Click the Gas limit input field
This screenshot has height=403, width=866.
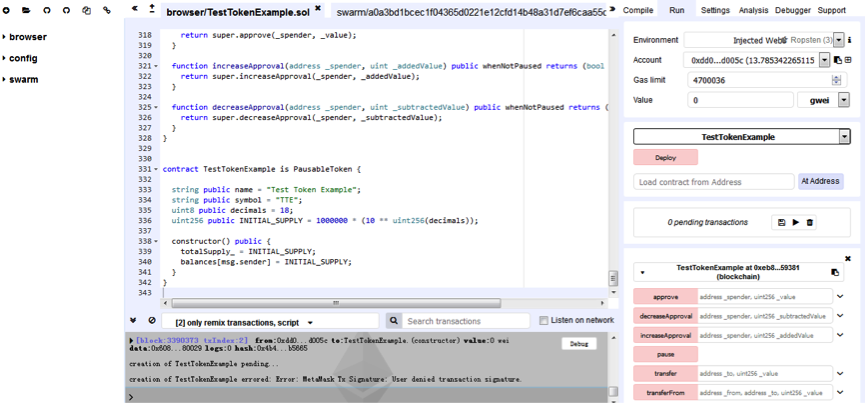pyautogui.click(x=765, y=80)
